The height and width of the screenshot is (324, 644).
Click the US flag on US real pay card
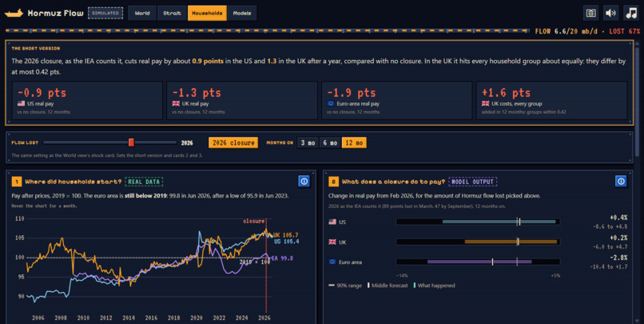[21, 104]
